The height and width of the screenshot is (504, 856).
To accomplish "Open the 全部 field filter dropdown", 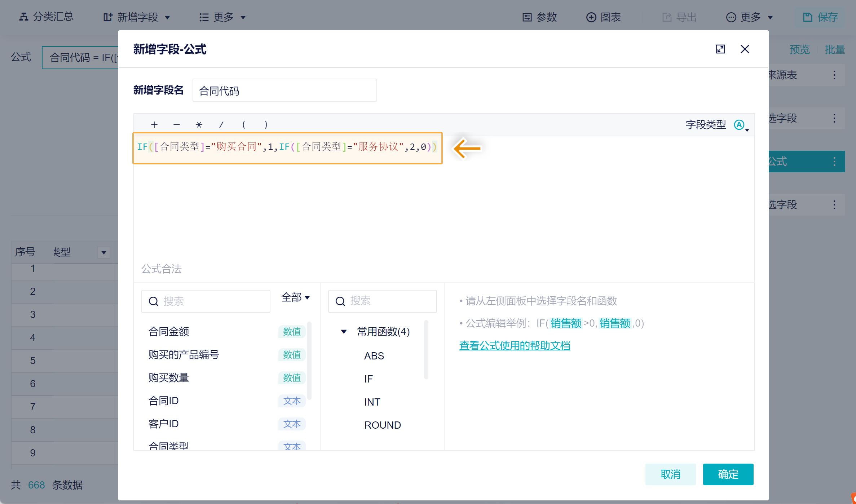I will pyautogui.click(x=295, y=297).
